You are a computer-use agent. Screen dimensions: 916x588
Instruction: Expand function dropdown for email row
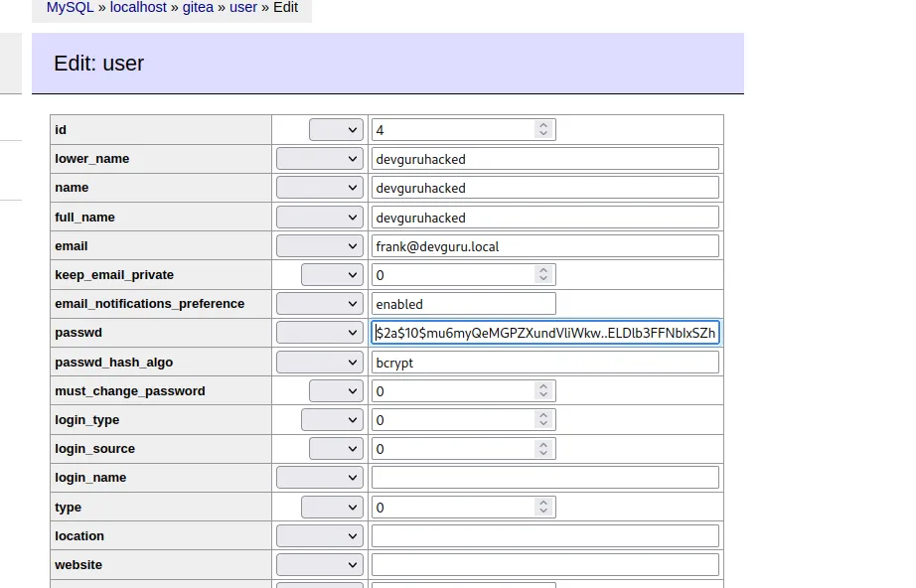click(319, 246)
